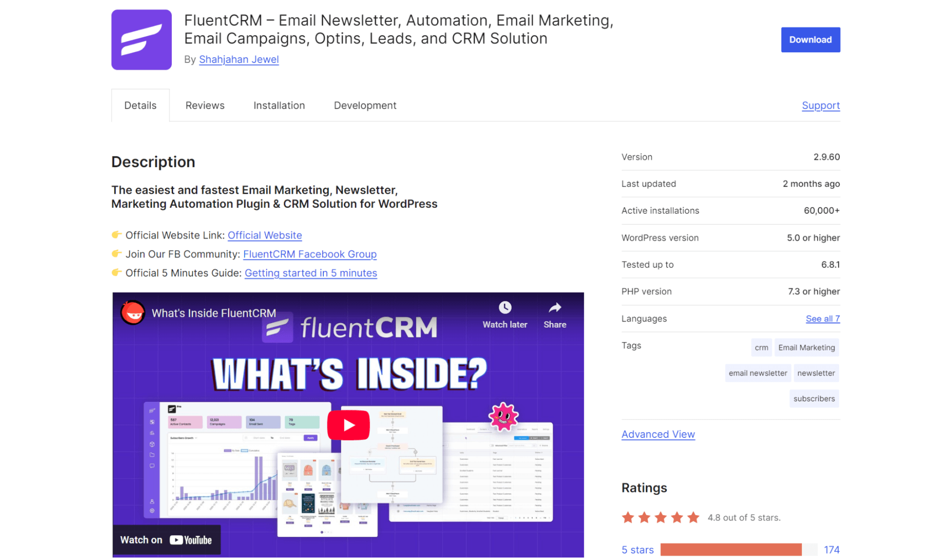Click the FluentCRM plugin title text

pyautogui.click(x=399, y=29)
